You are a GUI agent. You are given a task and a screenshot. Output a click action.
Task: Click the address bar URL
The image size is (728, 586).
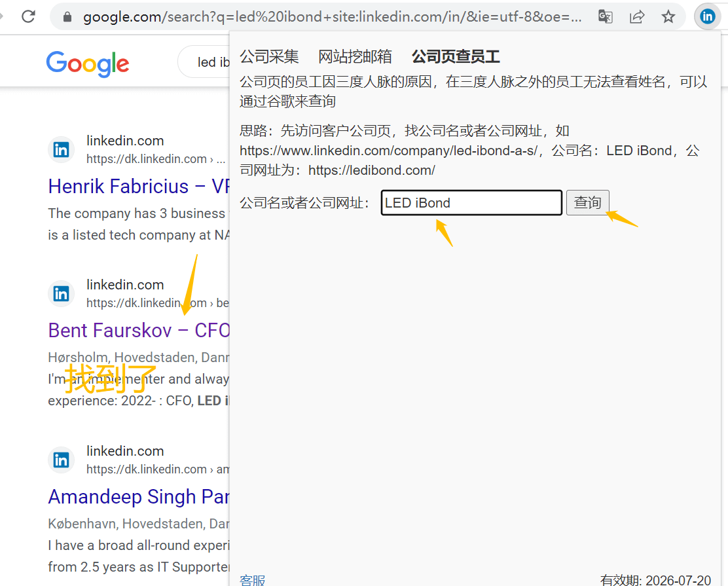coord(332,17)
